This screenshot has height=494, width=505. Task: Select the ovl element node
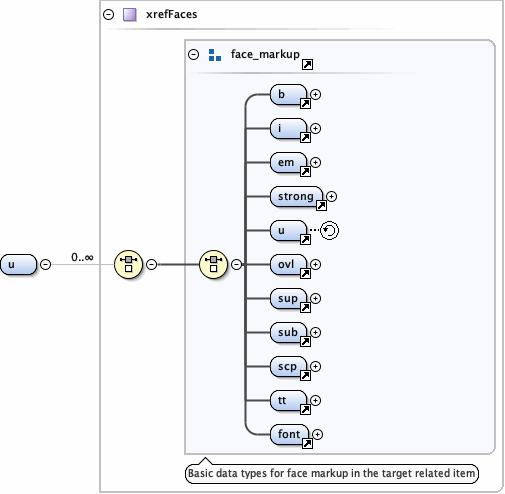point(288,265)
